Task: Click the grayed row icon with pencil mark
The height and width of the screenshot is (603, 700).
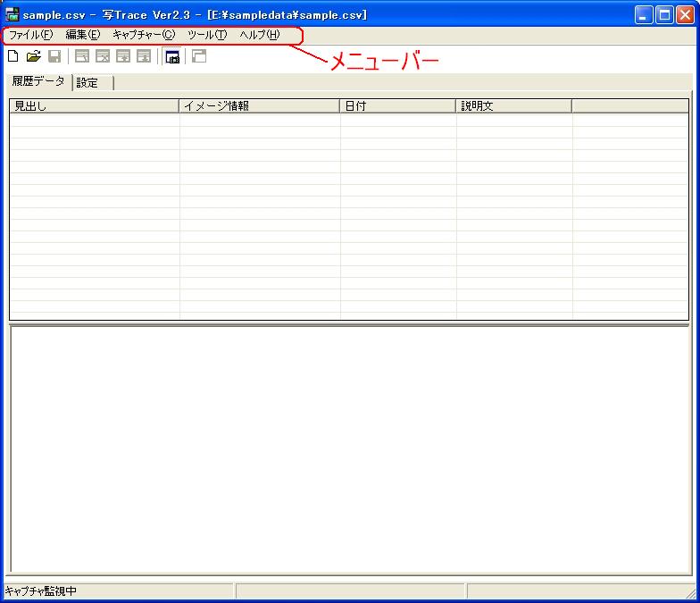Action: coord(82,56)
